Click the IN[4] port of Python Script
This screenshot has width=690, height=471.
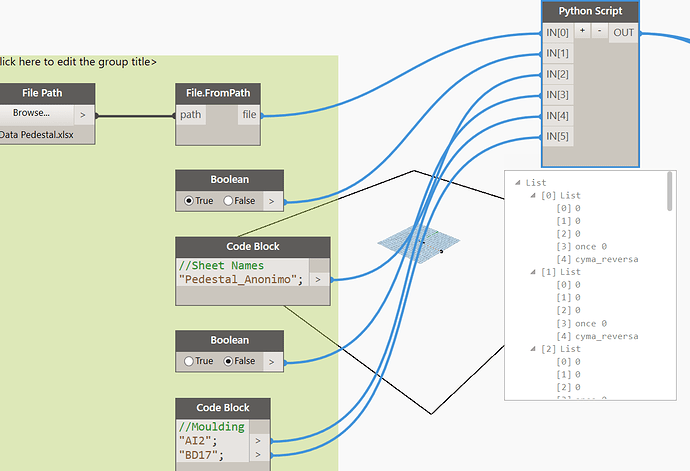(558, 116)
